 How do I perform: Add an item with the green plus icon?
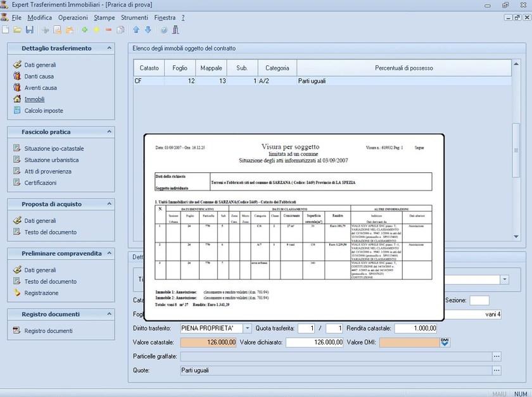point(85,30)
